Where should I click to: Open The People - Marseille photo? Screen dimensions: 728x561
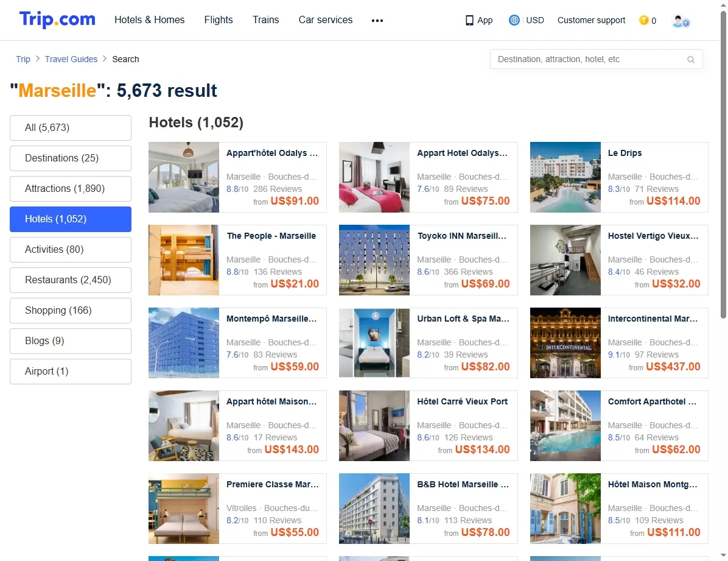point(184,260)
